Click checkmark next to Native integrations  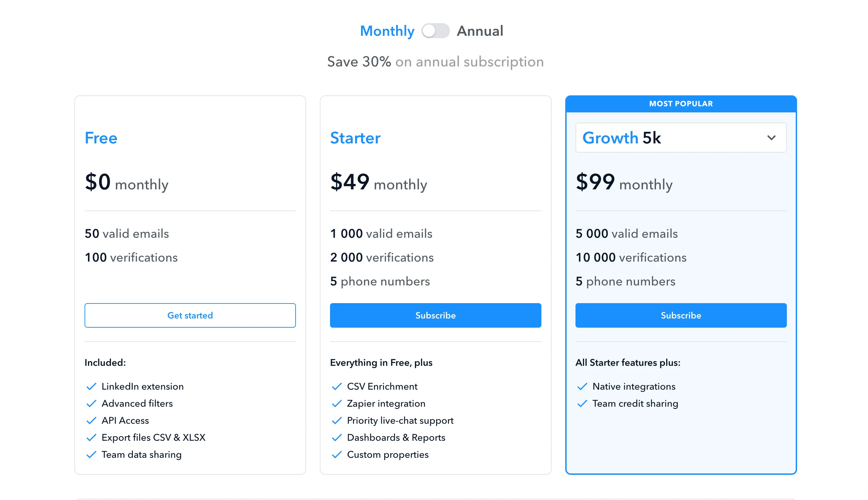tap(582, 387)
